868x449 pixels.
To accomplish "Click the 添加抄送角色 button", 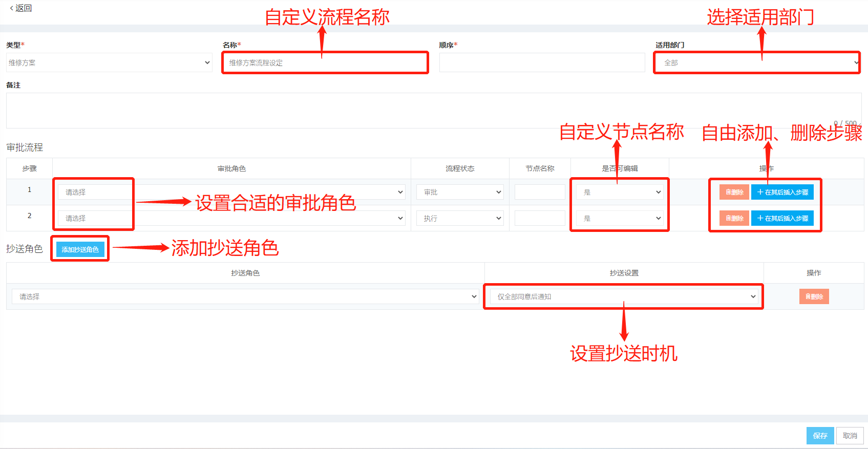I will coord(80,249).
